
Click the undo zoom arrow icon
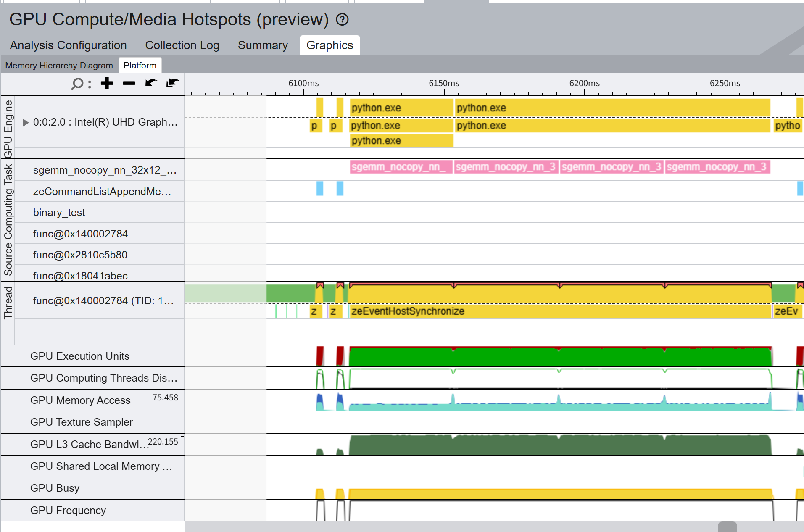click(x=151, y=83)
